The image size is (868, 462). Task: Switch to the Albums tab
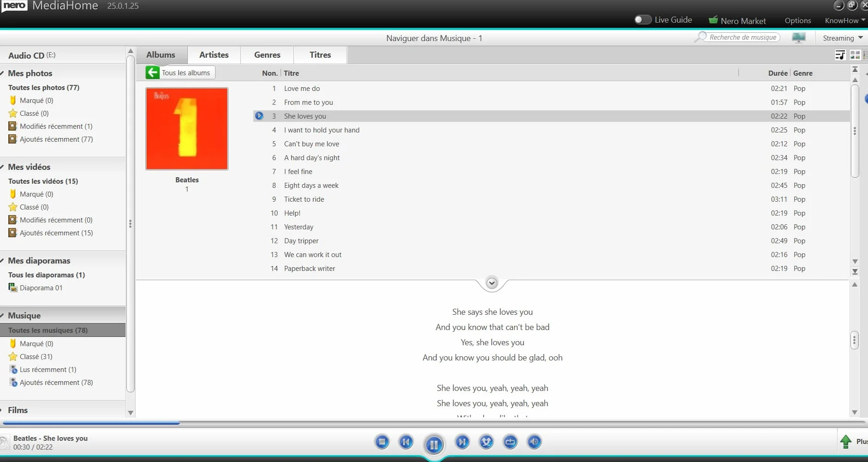[161, 55]
